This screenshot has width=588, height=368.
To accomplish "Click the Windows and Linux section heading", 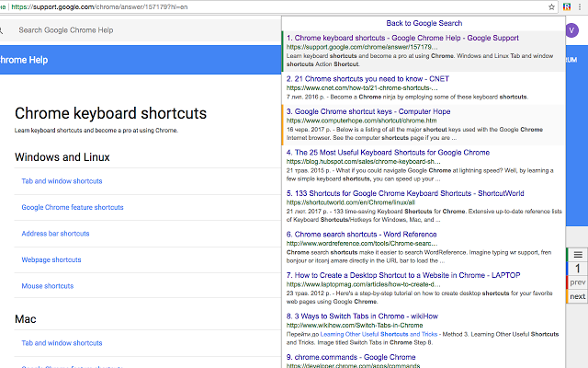I will 62,157.
